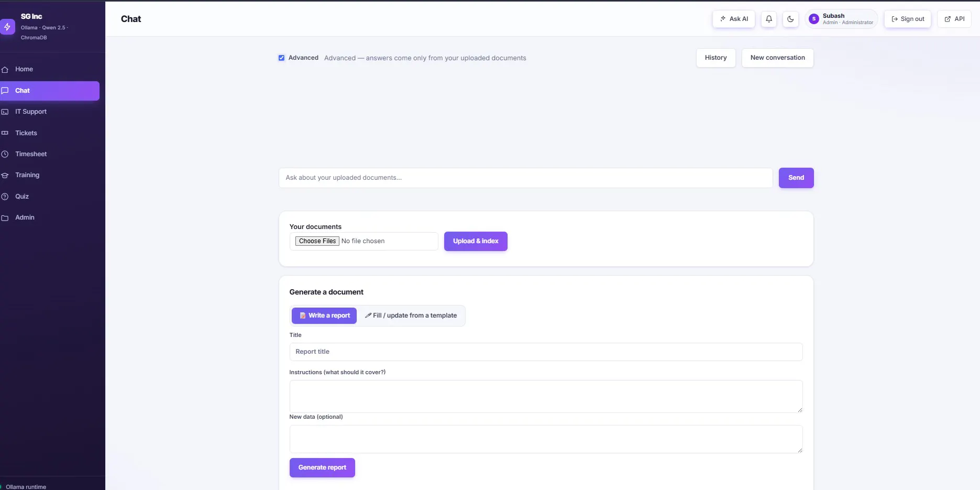The width and height of the screenshot is (980, 490).
Task: Open notifications bell icon
Action: click(769, 19)
